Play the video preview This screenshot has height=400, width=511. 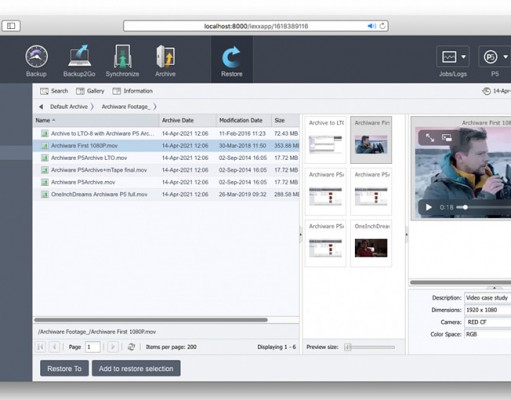pos(429,207)
